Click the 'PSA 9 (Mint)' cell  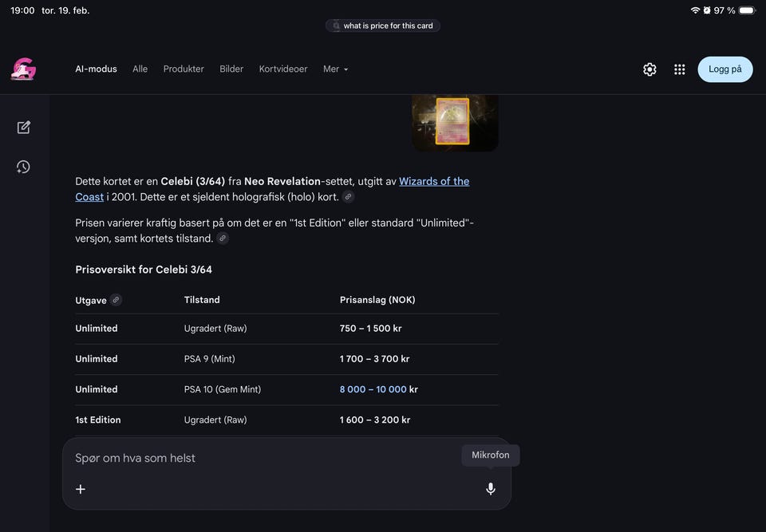click(x=210, y=359)
